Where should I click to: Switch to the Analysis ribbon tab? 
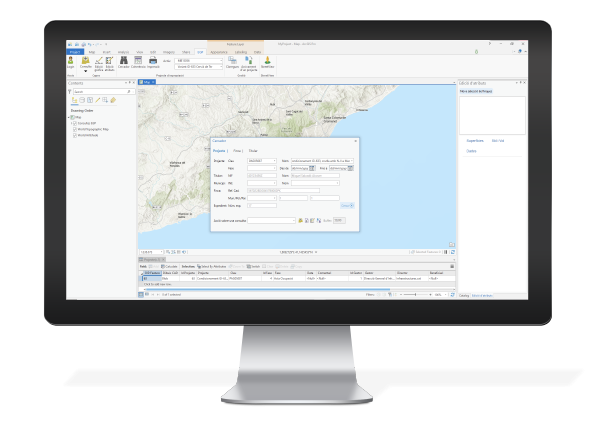tap(123, 50)
